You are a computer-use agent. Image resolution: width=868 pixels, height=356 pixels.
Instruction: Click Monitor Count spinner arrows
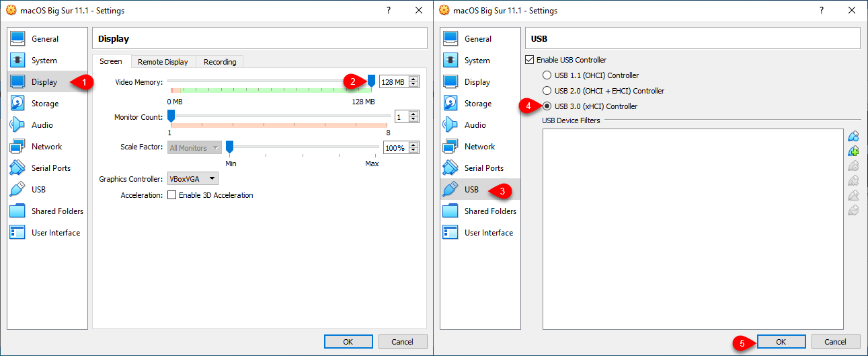click(x=413, y=117)
